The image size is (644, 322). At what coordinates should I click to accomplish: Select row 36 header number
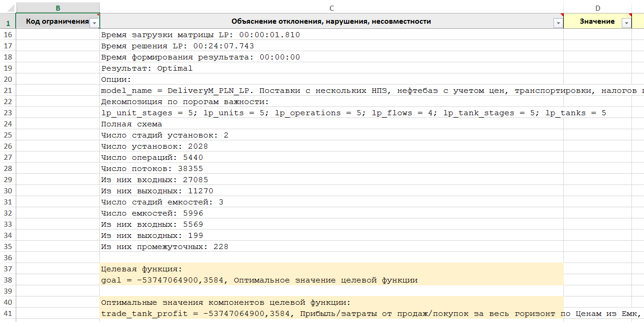point(7,258)
